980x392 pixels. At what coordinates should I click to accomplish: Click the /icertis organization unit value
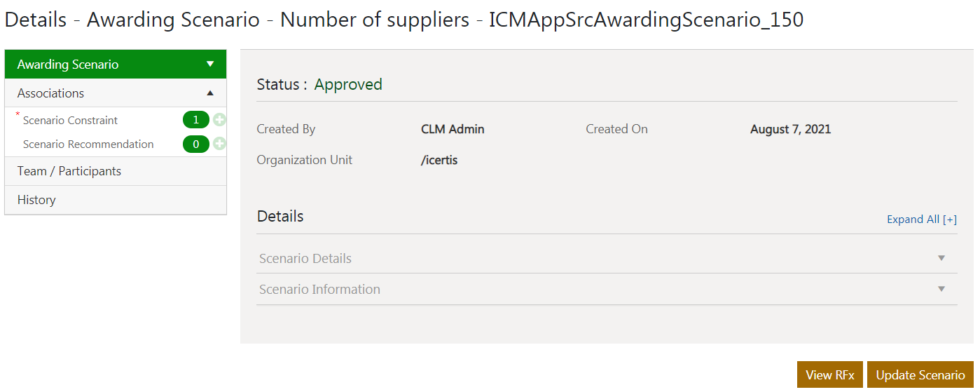(x=439, y=160)
